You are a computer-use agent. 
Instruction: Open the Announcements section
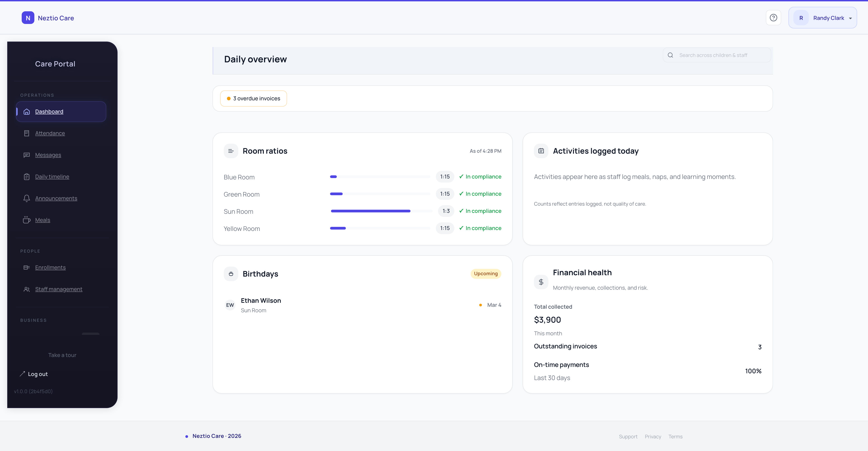[x=56, y=198]
